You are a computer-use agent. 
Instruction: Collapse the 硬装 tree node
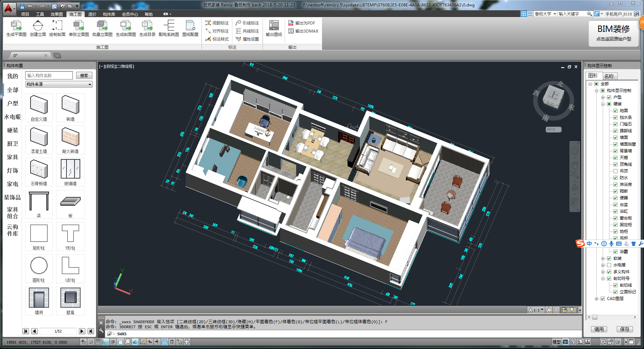(x=603, y=104)
